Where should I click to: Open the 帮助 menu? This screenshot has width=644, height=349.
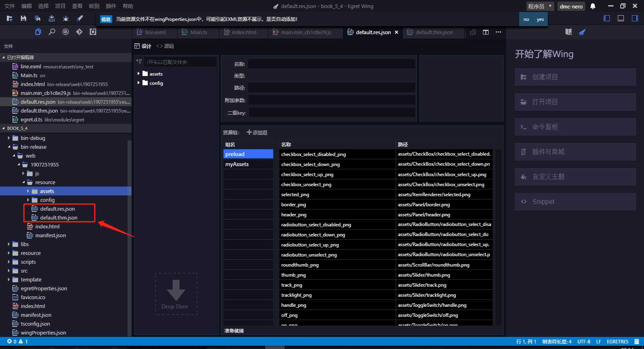pos(128,6)
